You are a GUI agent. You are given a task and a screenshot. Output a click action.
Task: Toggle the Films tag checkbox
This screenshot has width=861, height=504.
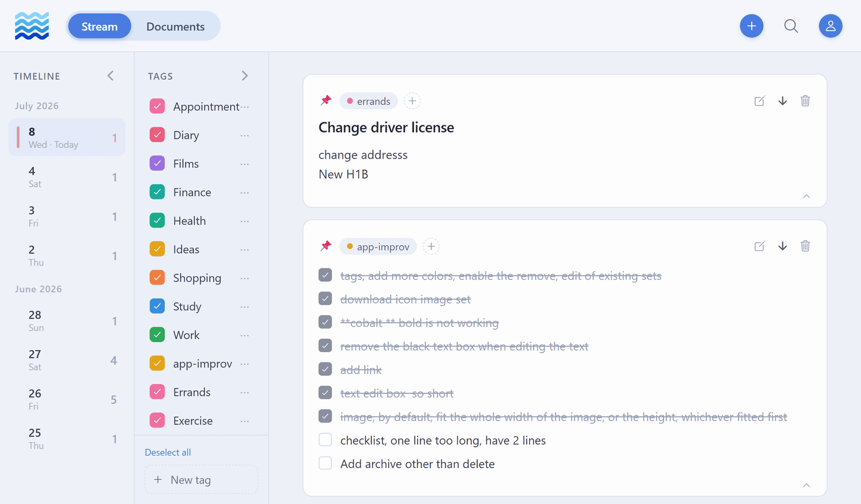click(157, 163)
